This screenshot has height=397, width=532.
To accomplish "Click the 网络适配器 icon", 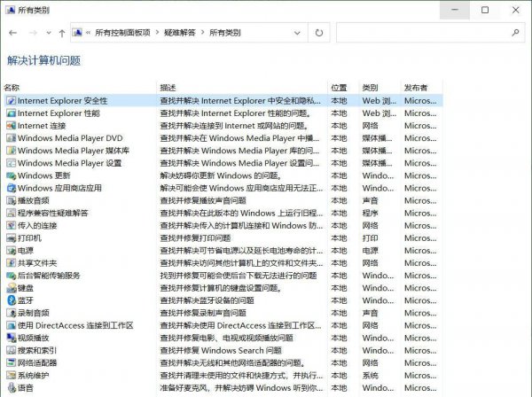I will [x=12, y=362].
